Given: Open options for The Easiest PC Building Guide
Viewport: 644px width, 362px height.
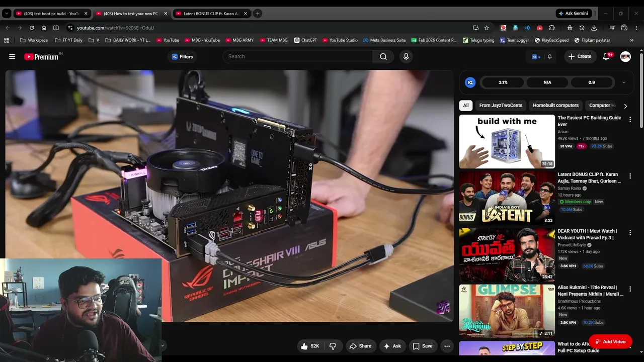Looking at the screenshot, I should point(630,120).
